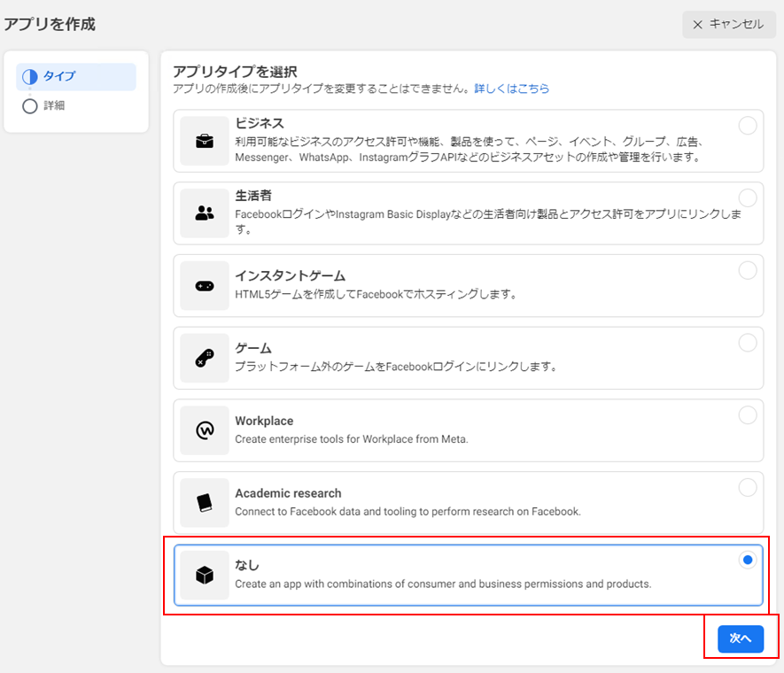This screenshot has width=784, height=673.
Task: Click the キャンセル button
Action: point(728,24)
